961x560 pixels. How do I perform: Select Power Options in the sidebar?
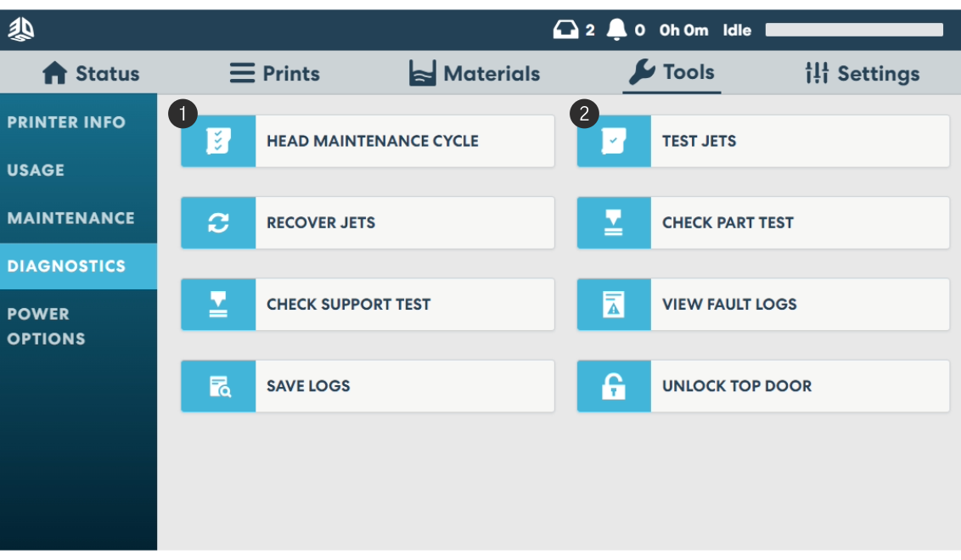(46, 326)
